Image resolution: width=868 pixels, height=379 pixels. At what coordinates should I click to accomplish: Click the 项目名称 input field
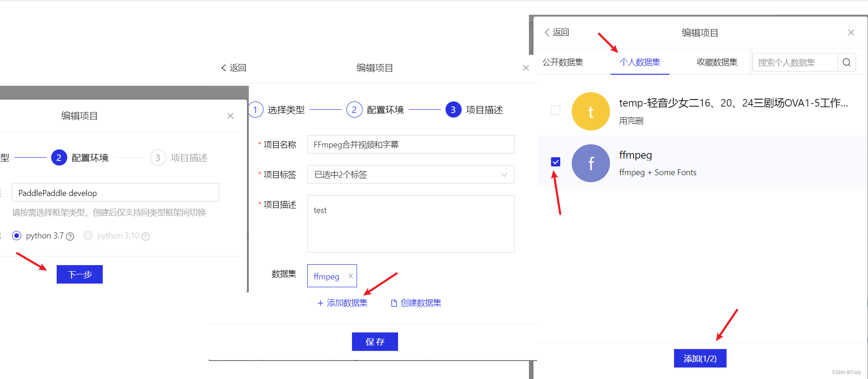(x=411, y=144)
